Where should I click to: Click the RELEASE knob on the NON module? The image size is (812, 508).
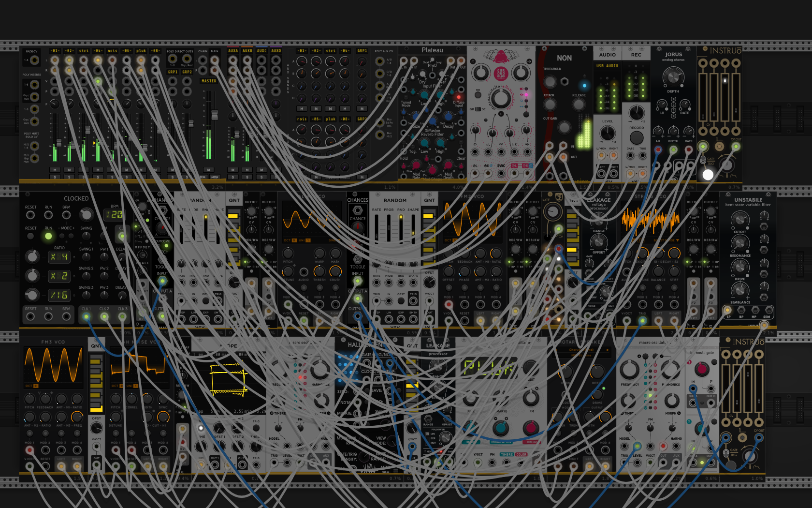coord(579,105)
